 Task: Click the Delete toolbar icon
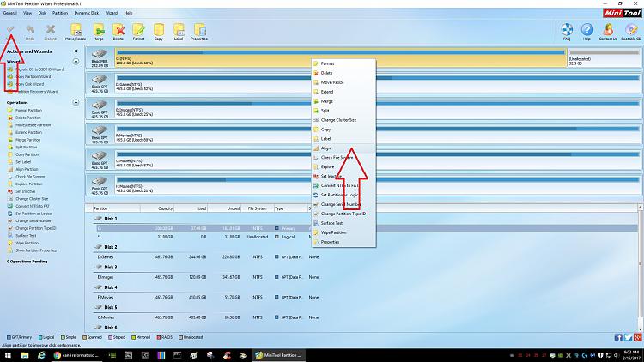[118, 32]
